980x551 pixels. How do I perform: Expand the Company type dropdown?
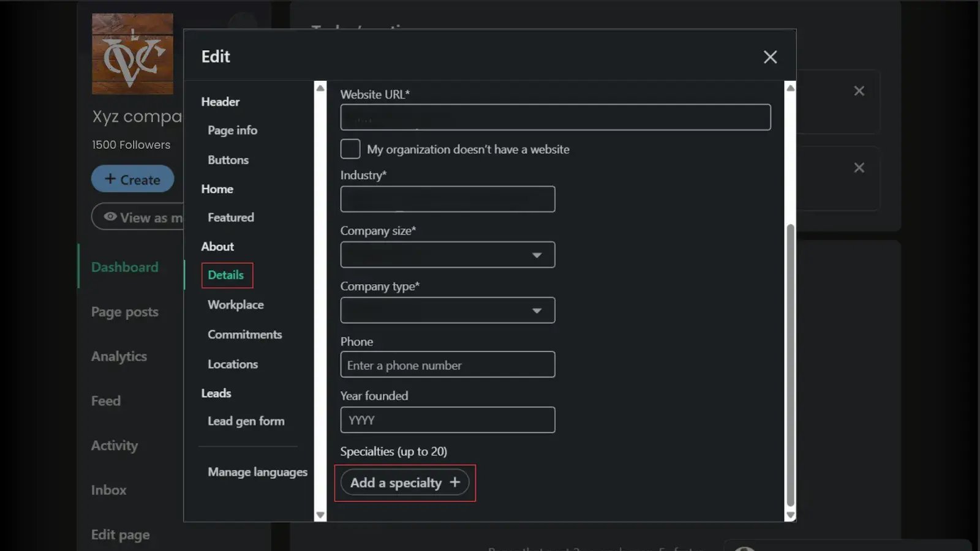tap(448, 310)
